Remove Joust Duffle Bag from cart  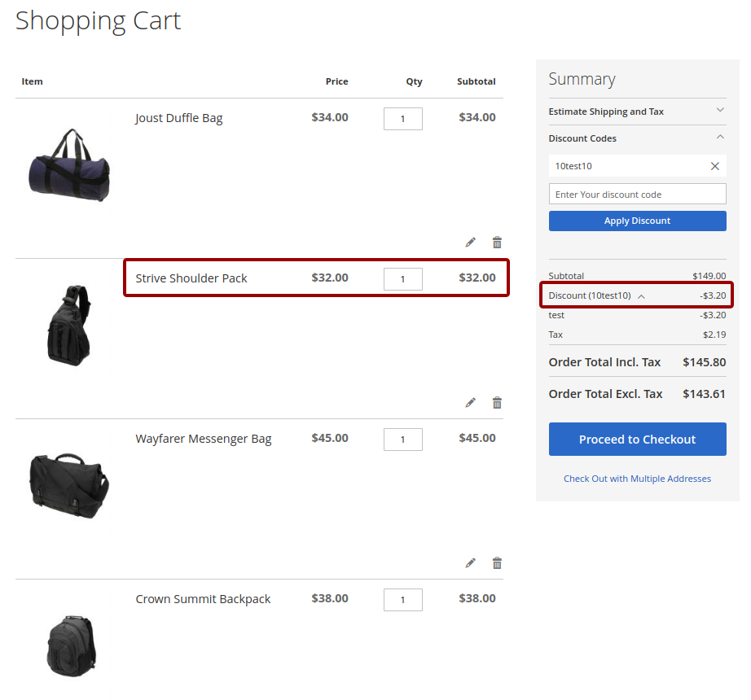[497, 243]
